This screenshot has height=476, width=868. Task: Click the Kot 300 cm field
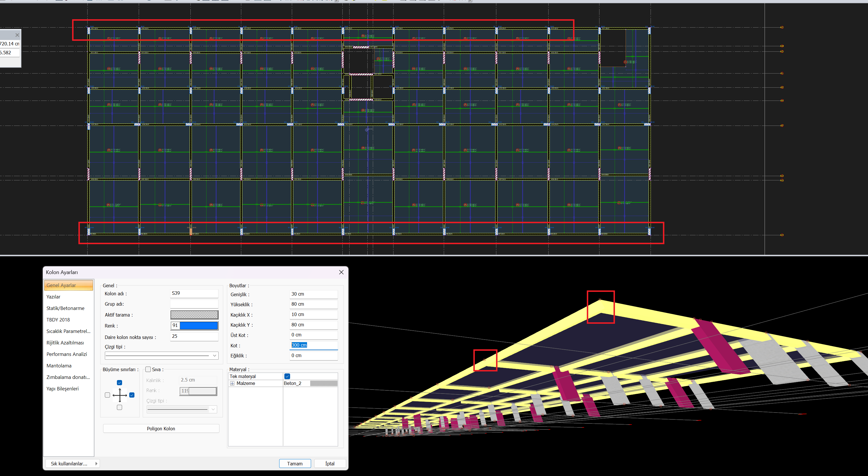[x=314, y=345]
